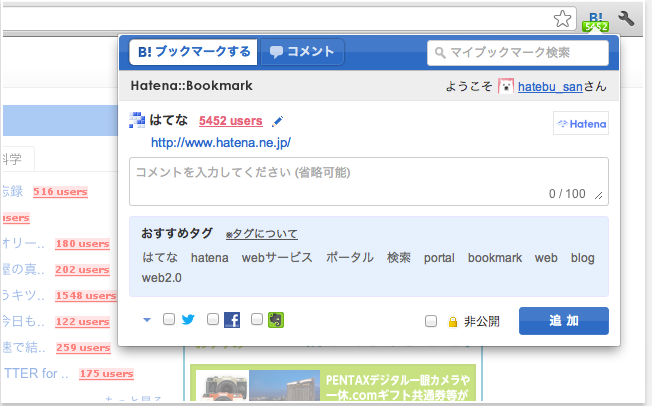This screenshot has width=652, height=406.
Task: Click the PENTAX camera ad banner
Action: pos(333,383)
